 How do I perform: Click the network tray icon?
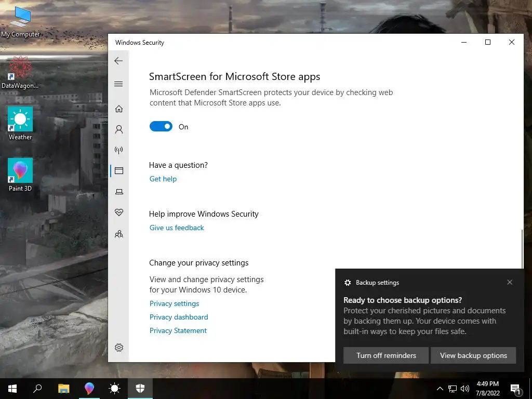[453, 389]
